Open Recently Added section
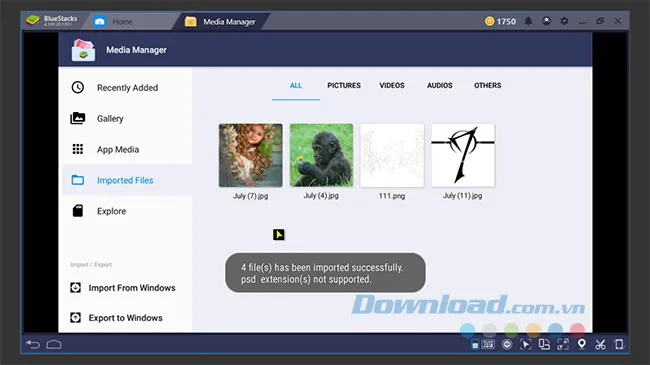This screenshot has height=365, width=650. pos(127,88)
